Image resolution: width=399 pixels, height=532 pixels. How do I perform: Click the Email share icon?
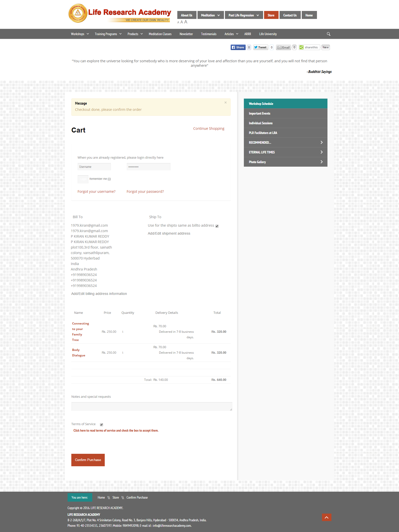tap(284, 47)
